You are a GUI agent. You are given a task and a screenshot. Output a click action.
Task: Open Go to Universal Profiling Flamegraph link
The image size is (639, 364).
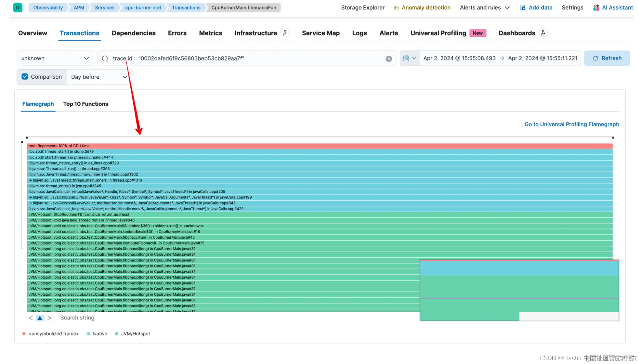pos(572,124)
